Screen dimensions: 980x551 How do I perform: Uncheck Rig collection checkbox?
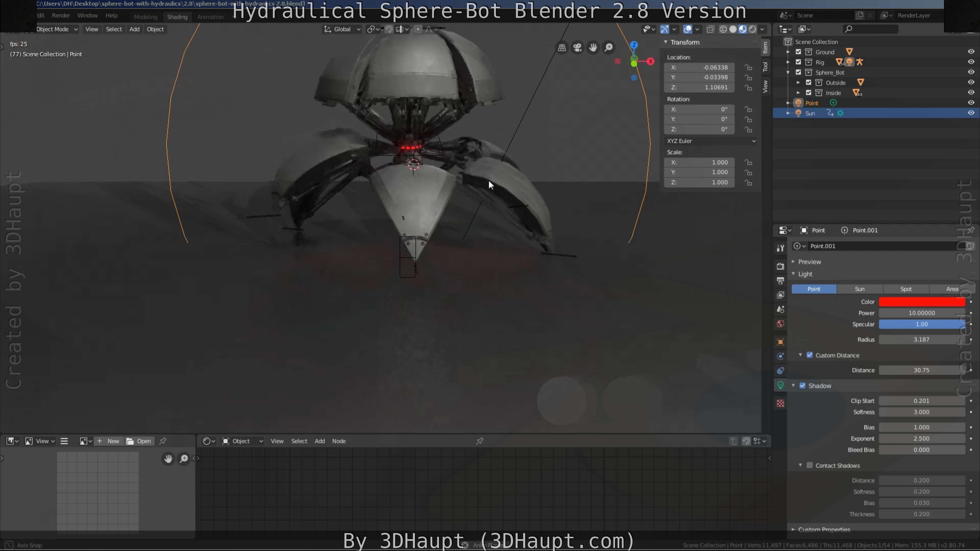click(x=798, y=62)
